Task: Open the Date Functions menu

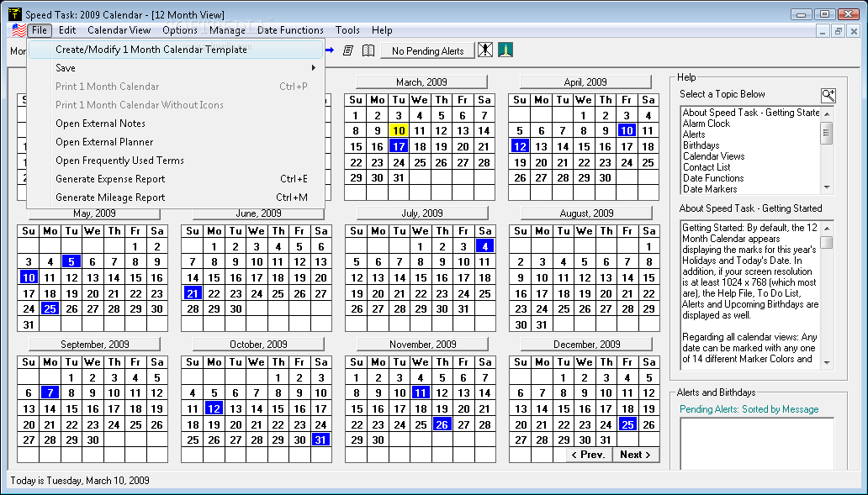Action: click(290, 30)
